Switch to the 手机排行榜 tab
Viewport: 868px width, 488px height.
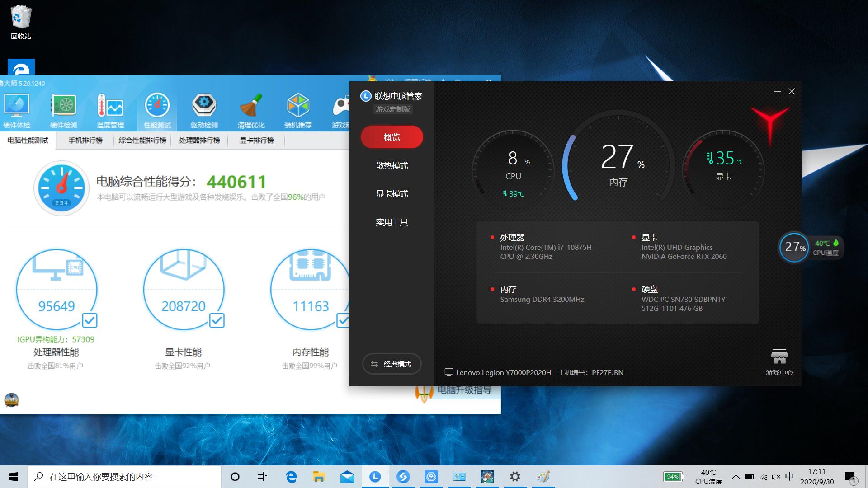click(85, 141)
